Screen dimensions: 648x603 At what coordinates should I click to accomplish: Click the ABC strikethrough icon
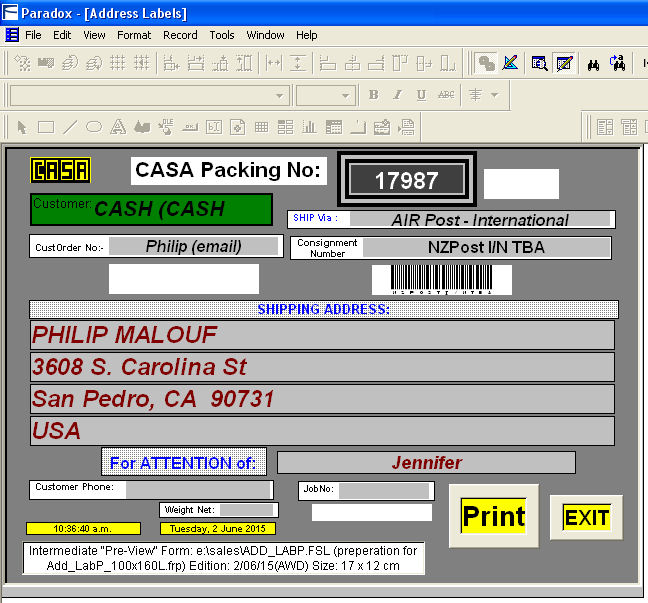click(x=446, y=95)
